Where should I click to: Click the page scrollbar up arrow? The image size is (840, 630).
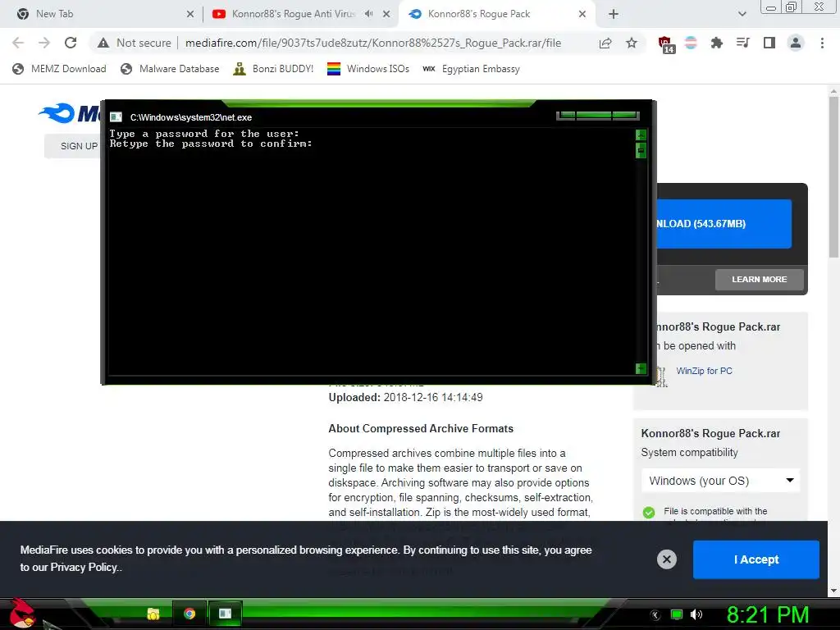[x=833, y=92]
